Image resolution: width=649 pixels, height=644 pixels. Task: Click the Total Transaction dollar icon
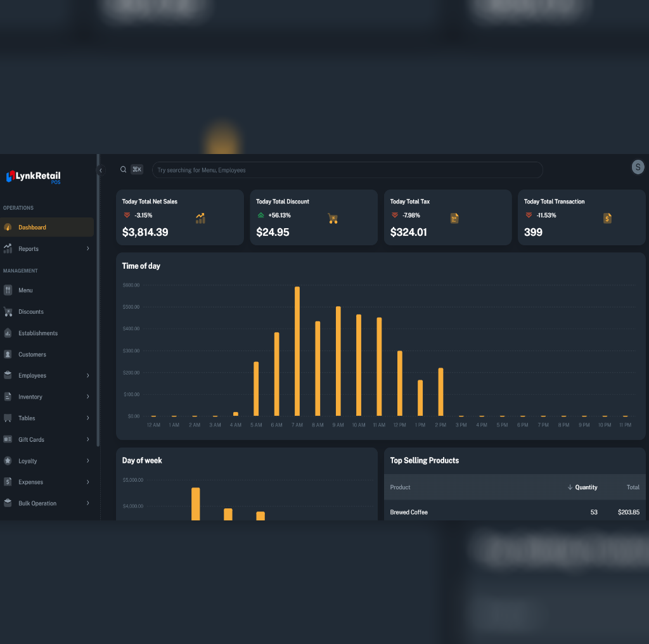tap(607, 218)
